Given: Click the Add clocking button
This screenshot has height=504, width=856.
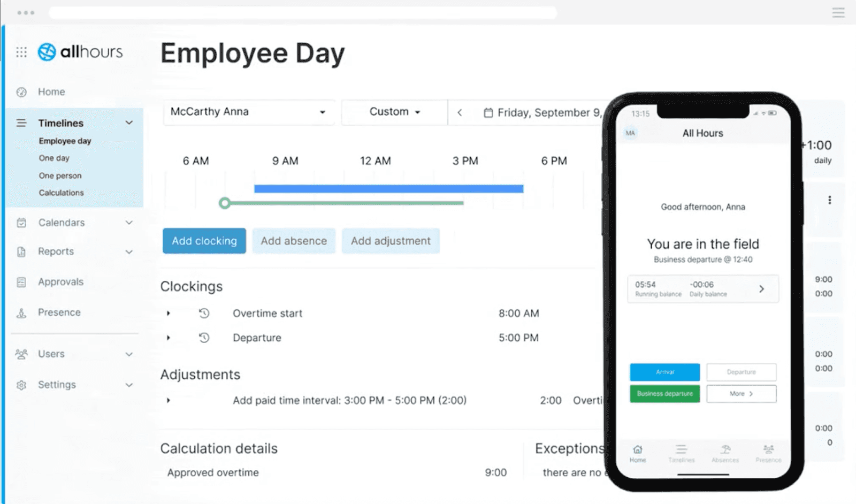Looking at the screenshot, I should click(x=204, y=241).
